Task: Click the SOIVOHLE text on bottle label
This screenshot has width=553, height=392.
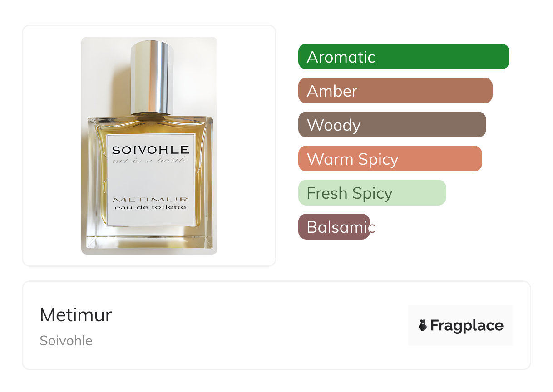Action: (x=151, y=150)
